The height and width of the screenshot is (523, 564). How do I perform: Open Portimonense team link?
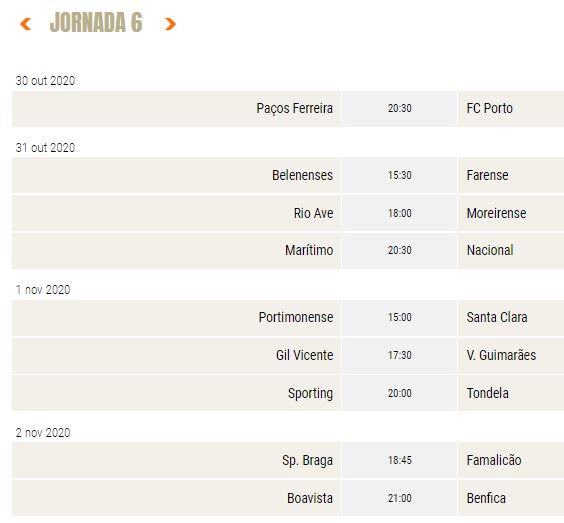(296, 317)
